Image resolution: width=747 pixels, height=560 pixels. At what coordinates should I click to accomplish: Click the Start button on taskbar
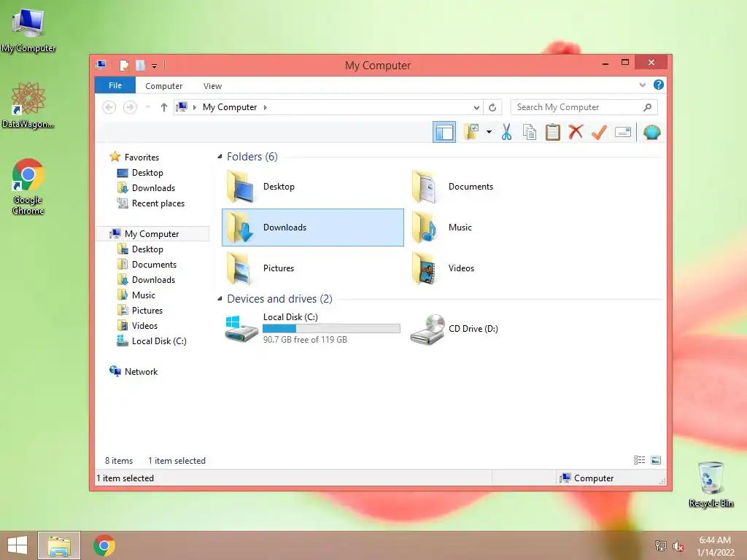[18, 545]
